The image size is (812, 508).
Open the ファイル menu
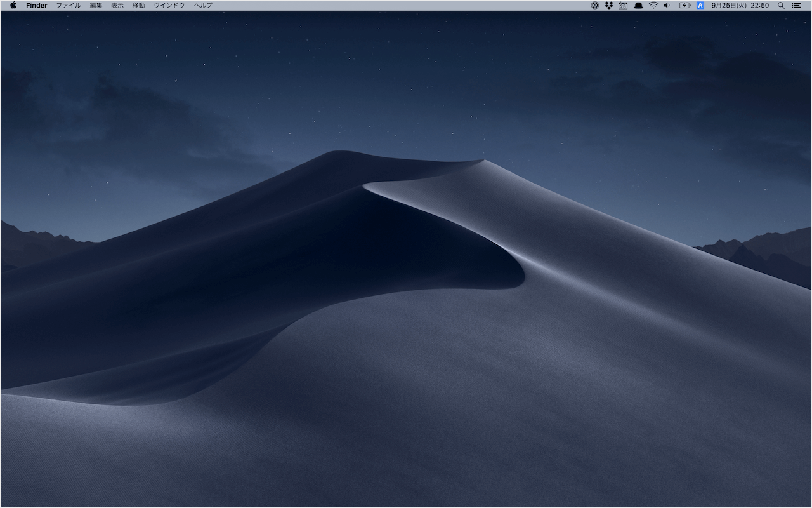pyautogui.click(x=69, y=5)
